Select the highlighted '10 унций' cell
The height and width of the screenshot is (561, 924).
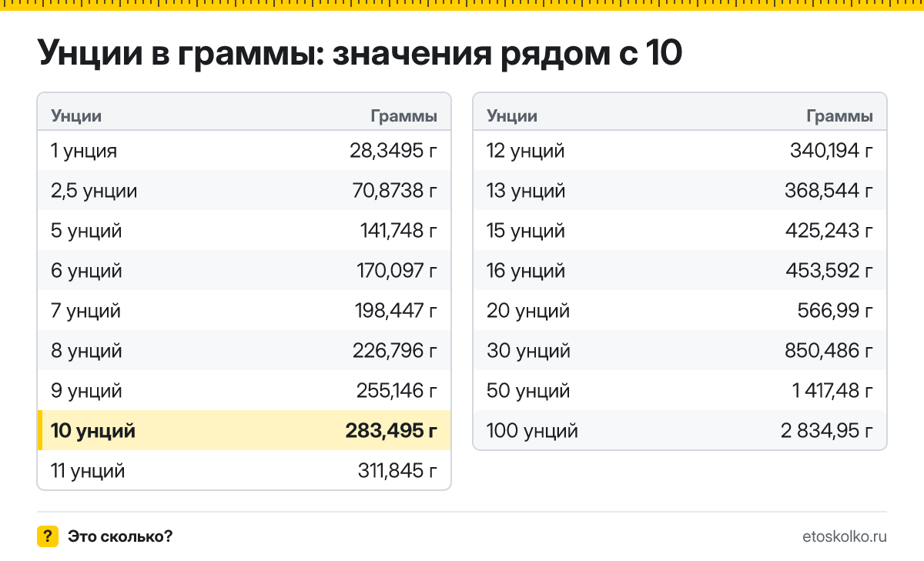point(93,430)
